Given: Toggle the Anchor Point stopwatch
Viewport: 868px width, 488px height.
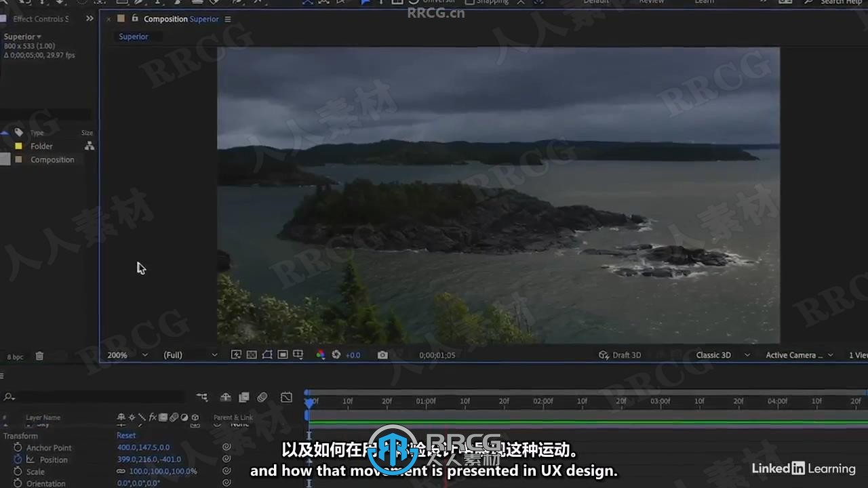Looking at the screenshot, I should click(x=18, y=447).
